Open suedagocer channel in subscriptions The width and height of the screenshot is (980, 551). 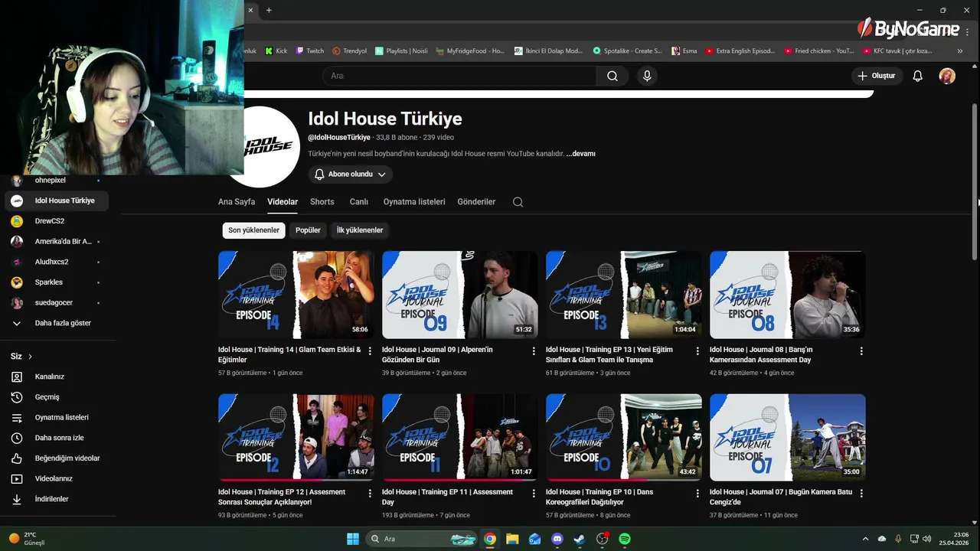tap(57, 302)
